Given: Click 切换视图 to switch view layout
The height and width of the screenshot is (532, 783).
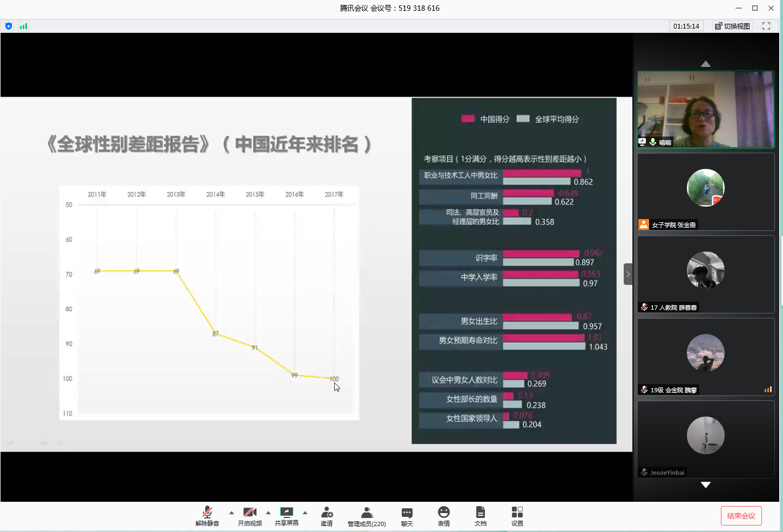Looking at the screenshot, I should pos(732,26).
